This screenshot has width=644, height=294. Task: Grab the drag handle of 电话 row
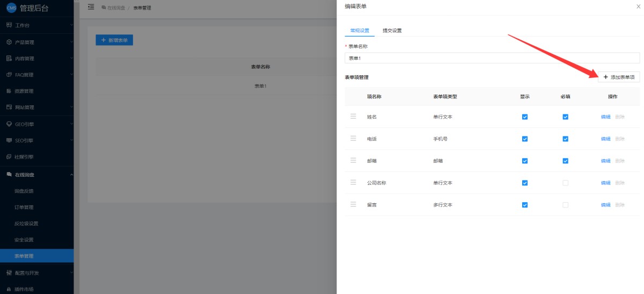click(353, 138)
